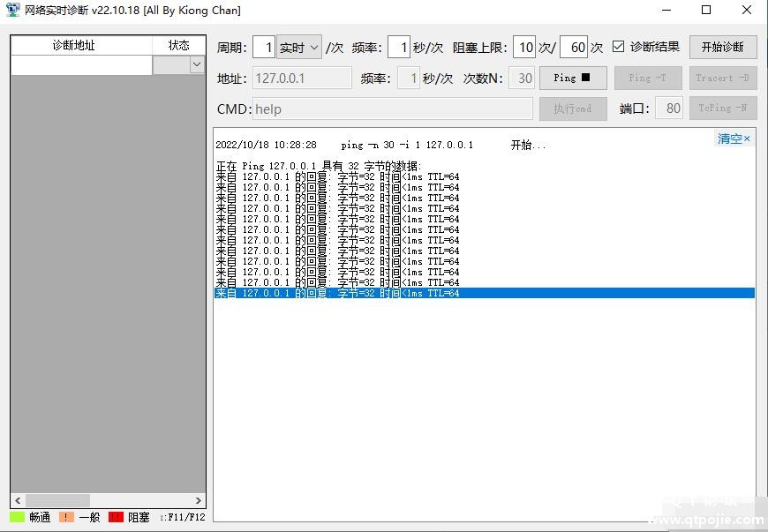Select the highlighted last ping reply line

484,293
